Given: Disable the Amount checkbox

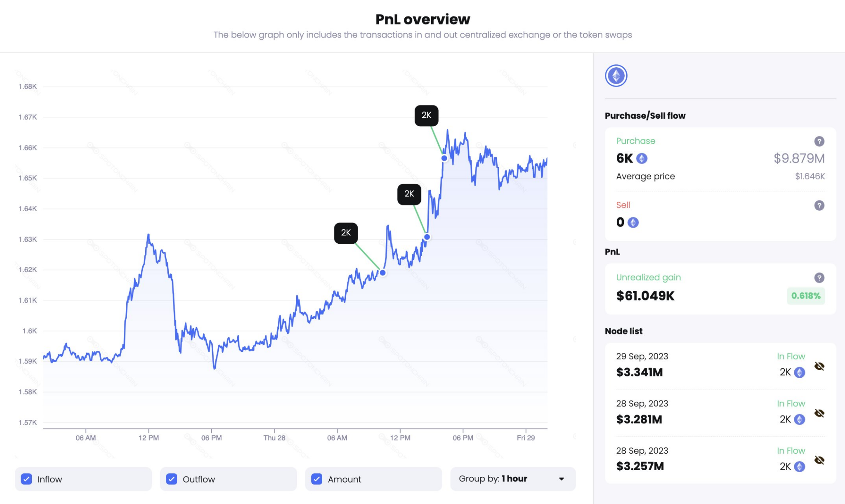Looking at the screenshot, I should (x=317, y=479).
